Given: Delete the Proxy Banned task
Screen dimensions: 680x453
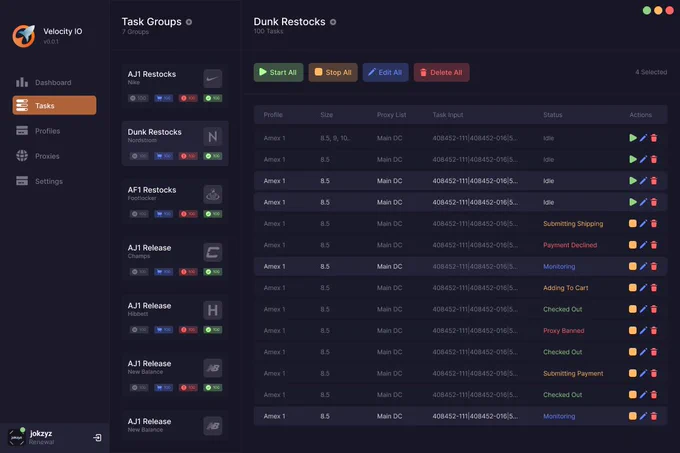Looking at the screenshot, I should pos(654,331).
